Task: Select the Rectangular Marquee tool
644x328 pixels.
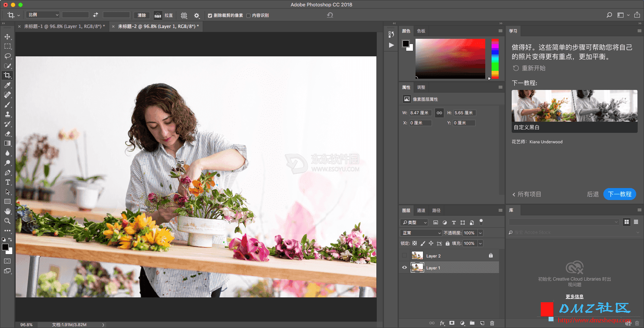Action: (7, 46)
